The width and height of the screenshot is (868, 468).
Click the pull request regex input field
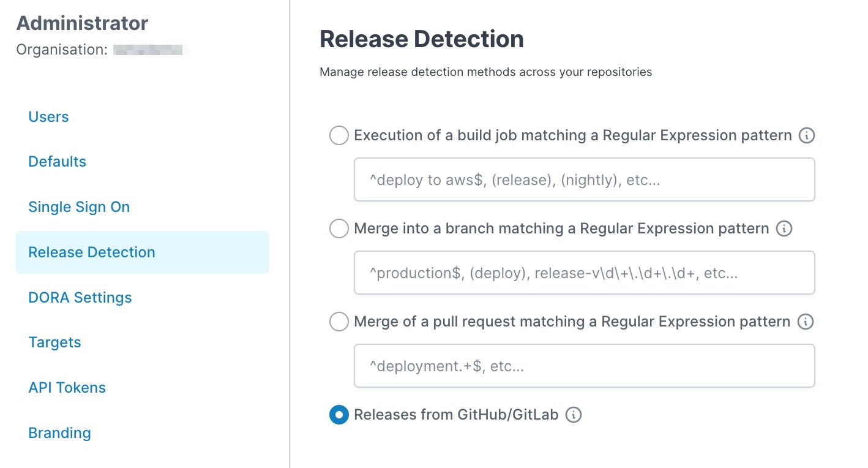click(x=584, y=366)
